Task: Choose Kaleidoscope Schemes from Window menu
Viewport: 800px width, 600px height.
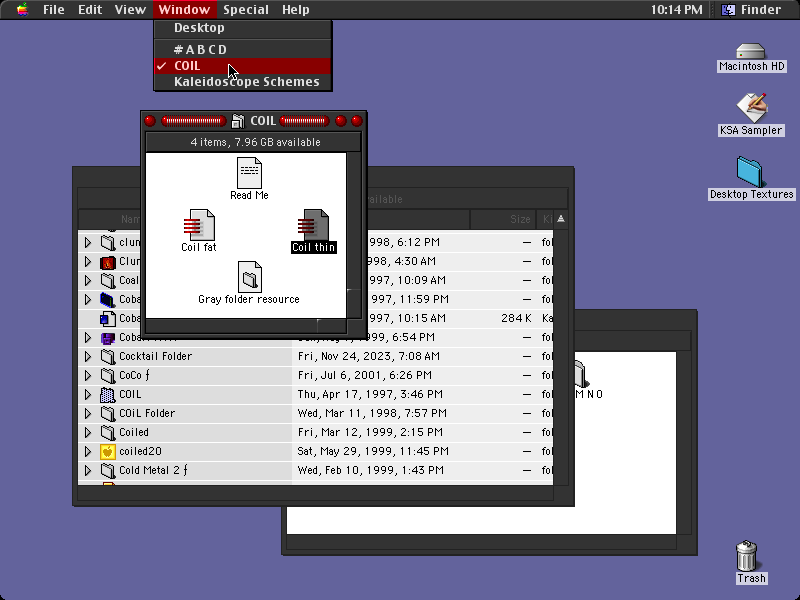Action: pyautogui.click(x=243, y=82)
